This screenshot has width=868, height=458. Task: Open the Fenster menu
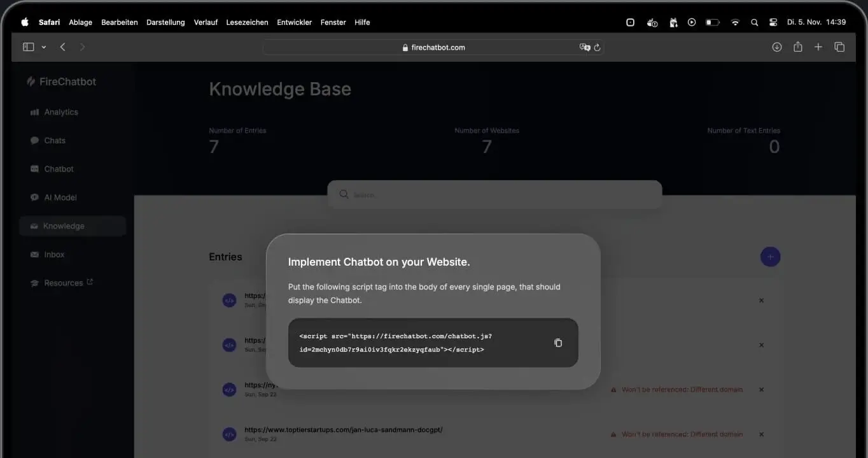click(333, 22)
